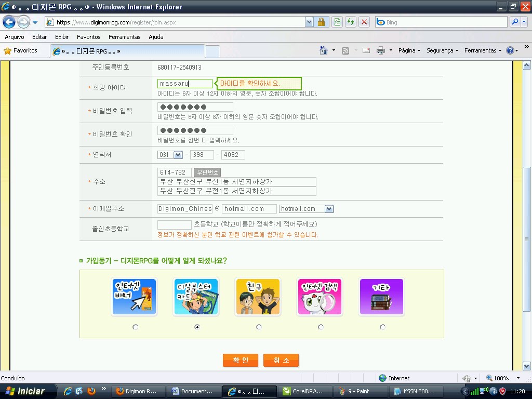Click the search magnifier button

click(515, 22)
